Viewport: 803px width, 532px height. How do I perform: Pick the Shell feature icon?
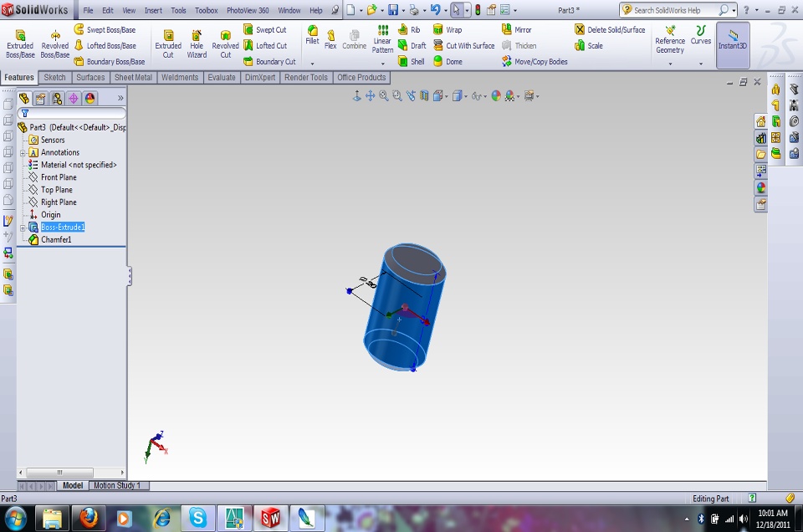pyautogui.click(x=411, y=61)
